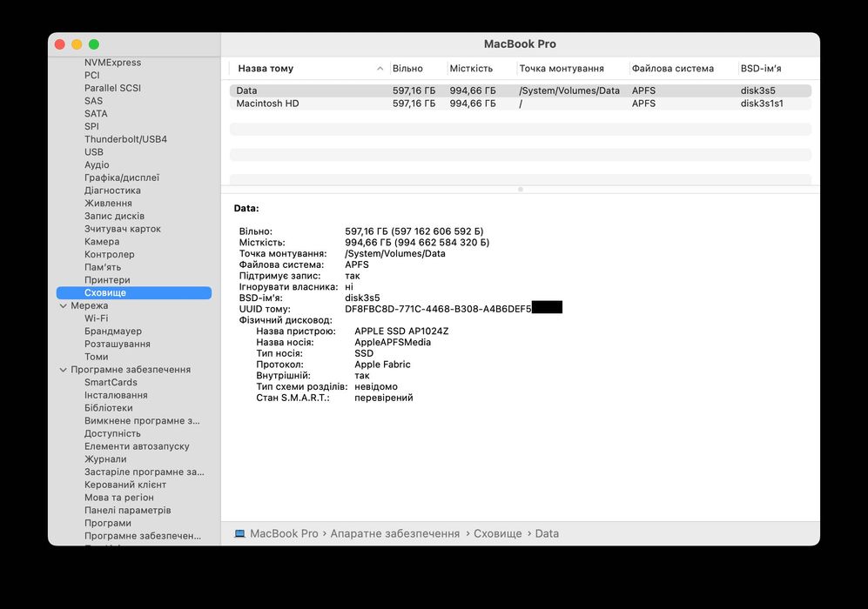This screenshot has height=609, width=868.
Task: Open PCI in sidebar
Action: 92,75
